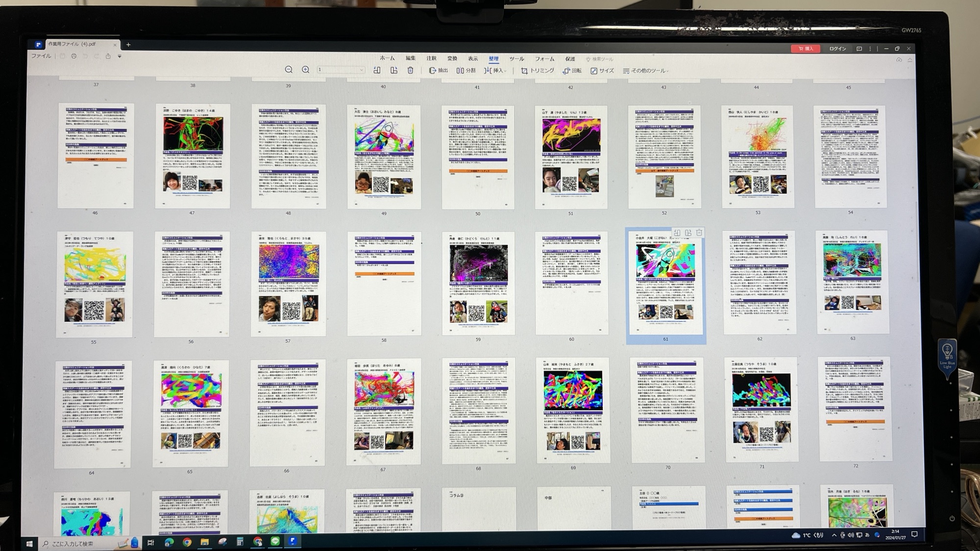Click the delete icon above page 61

(x=699, y=233)
